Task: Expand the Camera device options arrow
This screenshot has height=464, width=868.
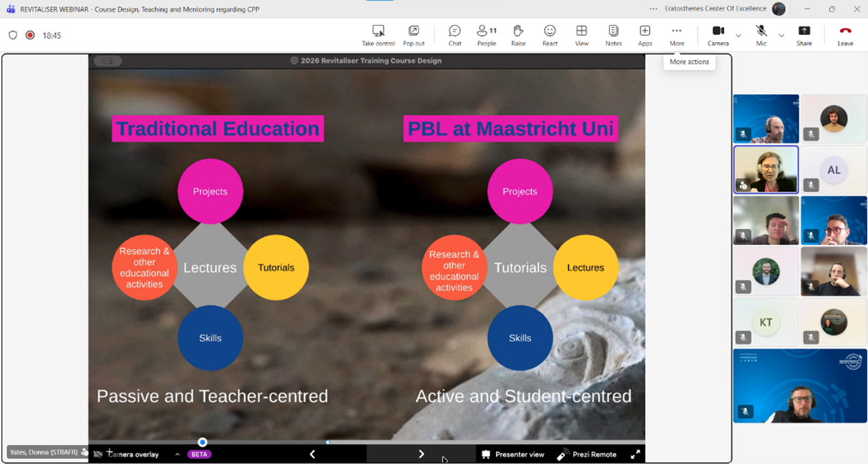Action: pos(738,35)
